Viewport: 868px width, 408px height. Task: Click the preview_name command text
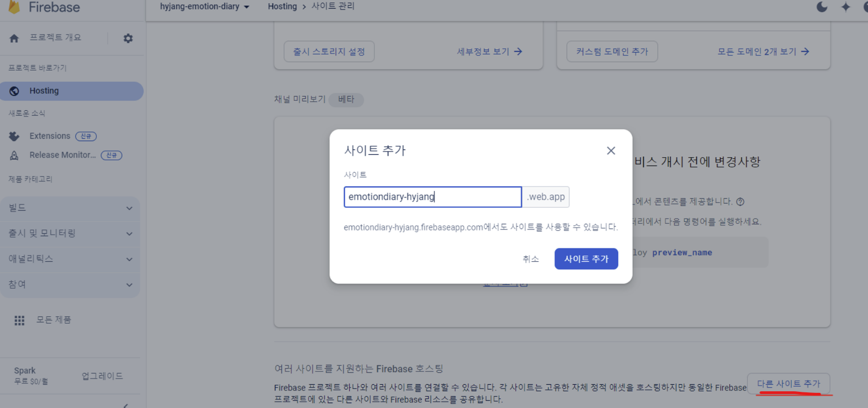click(682, 253)
